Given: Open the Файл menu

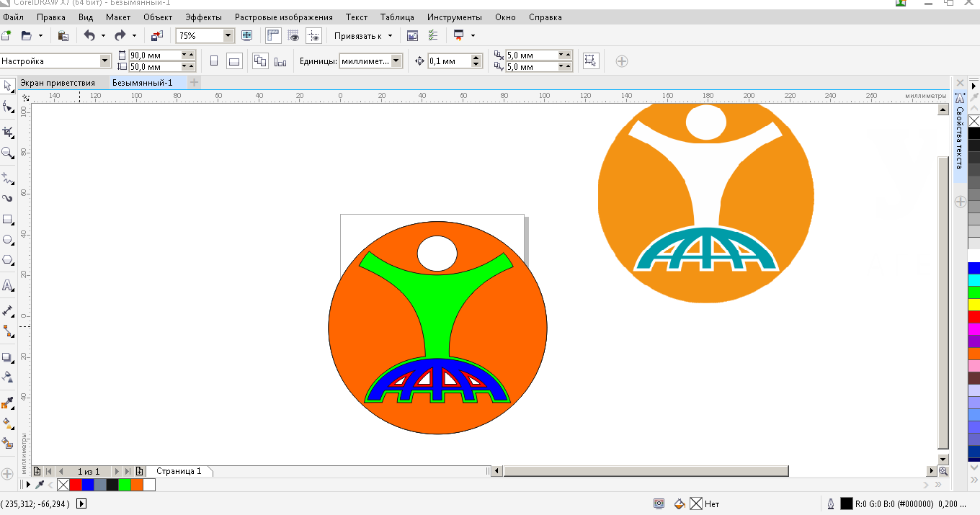Looking at the screenshot, I should tap(13, 17).
